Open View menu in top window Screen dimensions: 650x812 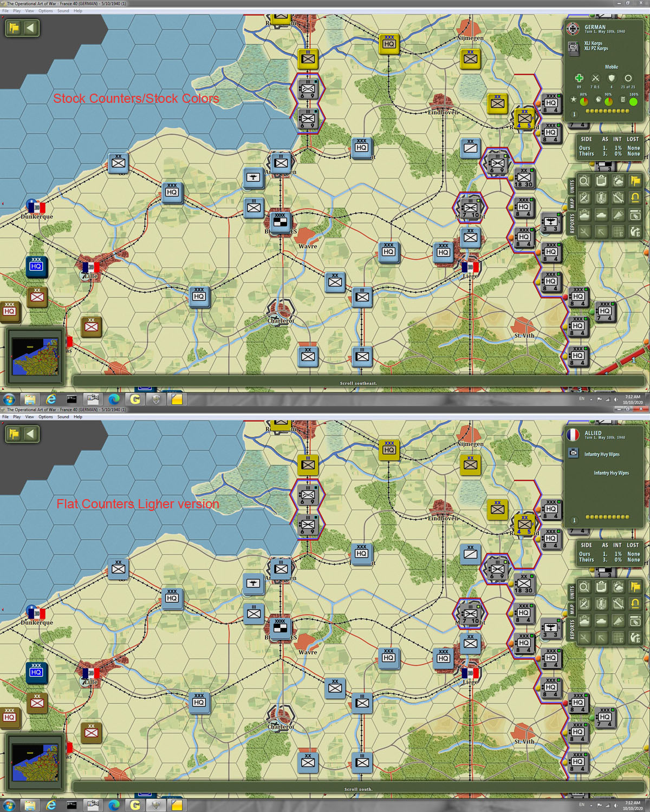[29, 11]
